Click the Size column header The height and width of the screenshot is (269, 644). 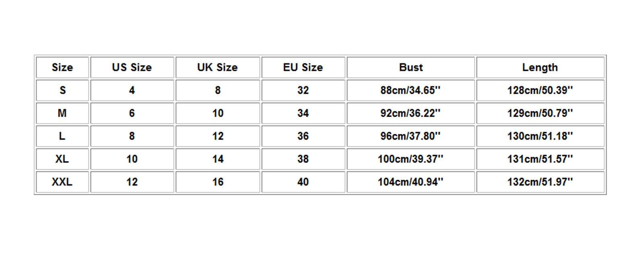62,67
